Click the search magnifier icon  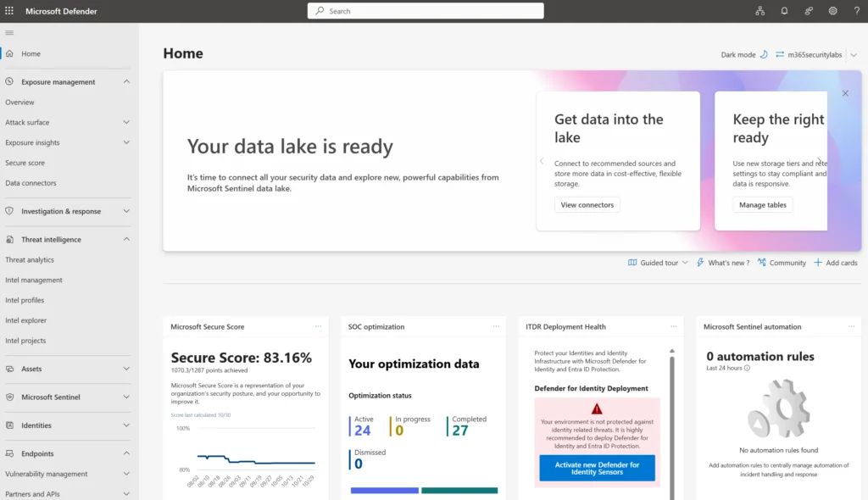[320, 11]
